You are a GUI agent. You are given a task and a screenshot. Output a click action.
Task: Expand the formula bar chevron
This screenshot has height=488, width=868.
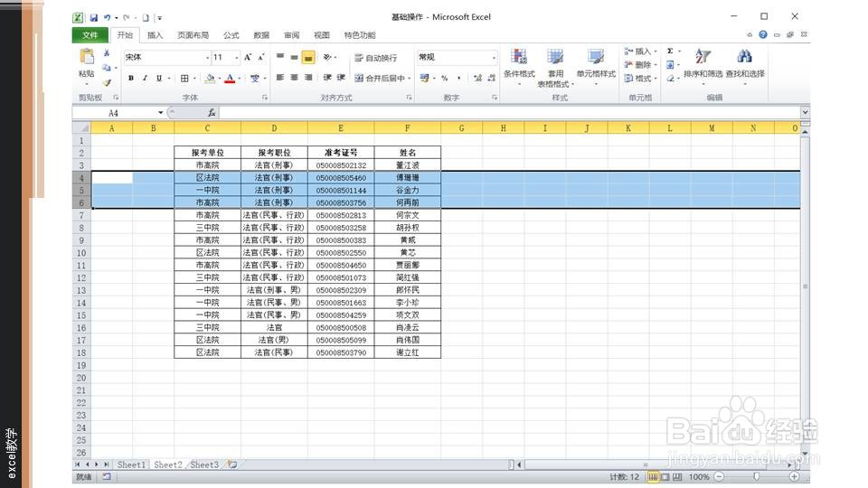(805, 112)
